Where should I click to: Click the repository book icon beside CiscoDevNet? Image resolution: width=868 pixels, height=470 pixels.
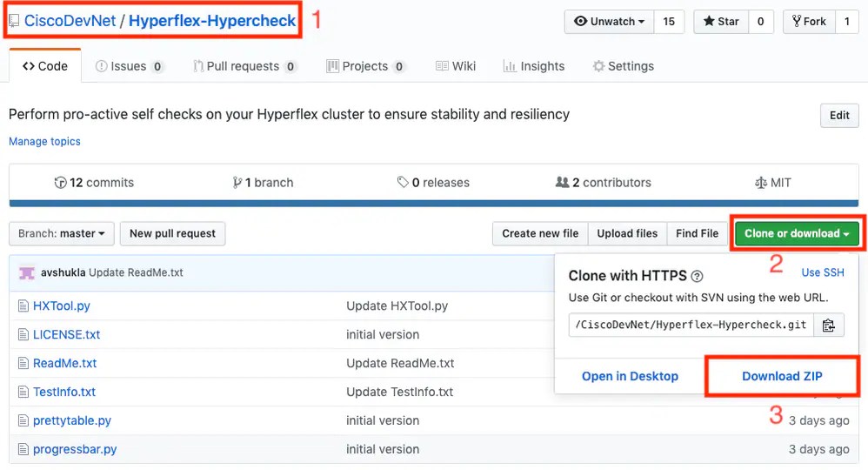[x=14, y=21]
